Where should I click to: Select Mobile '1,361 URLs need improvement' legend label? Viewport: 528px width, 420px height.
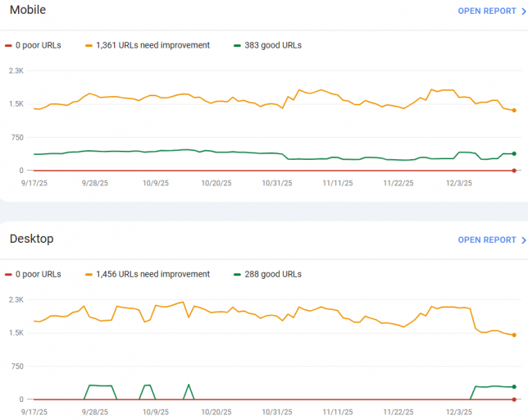(152, 45)
